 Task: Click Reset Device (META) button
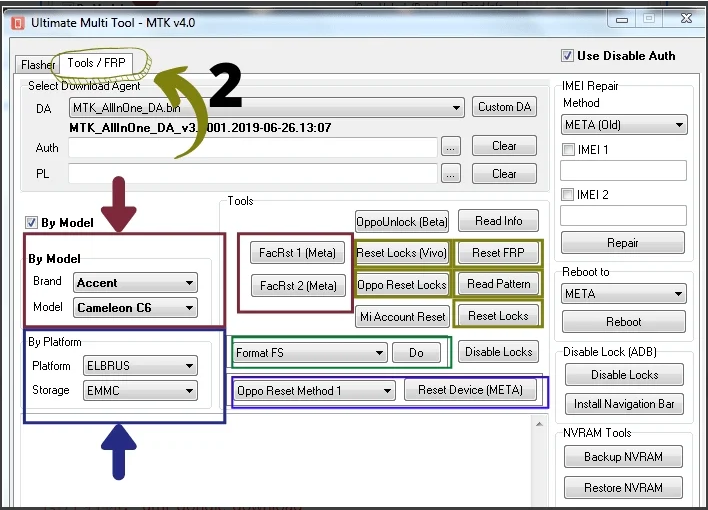pyautogui.click(x=470, y=390)
